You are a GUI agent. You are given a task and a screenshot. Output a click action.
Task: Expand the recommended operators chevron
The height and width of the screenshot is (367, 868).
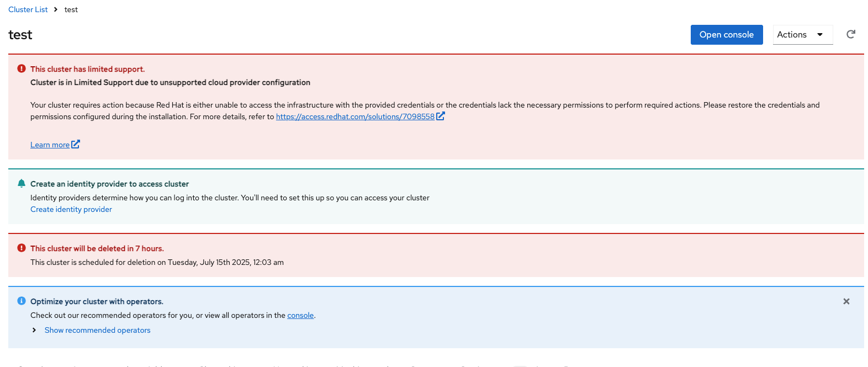[34, 330]
